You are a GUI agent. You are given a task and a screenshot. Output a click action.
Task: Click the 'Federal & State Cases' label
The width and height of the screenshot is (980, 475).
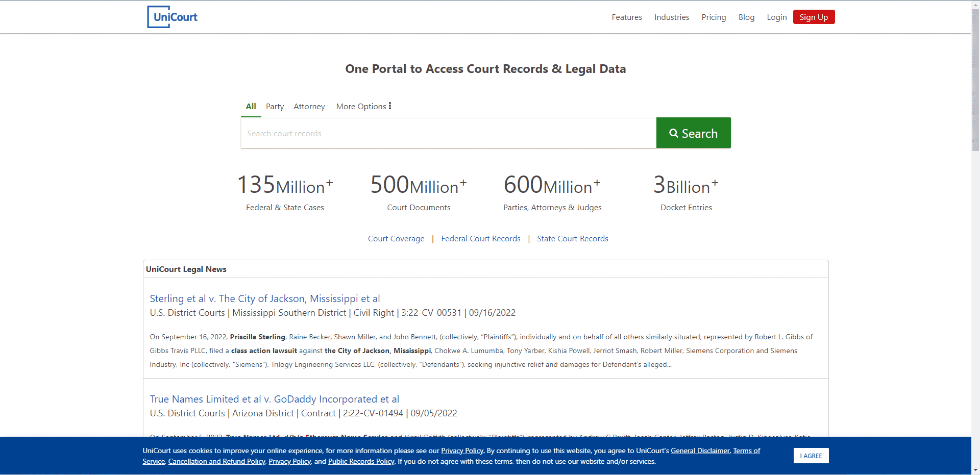[285, 208]
